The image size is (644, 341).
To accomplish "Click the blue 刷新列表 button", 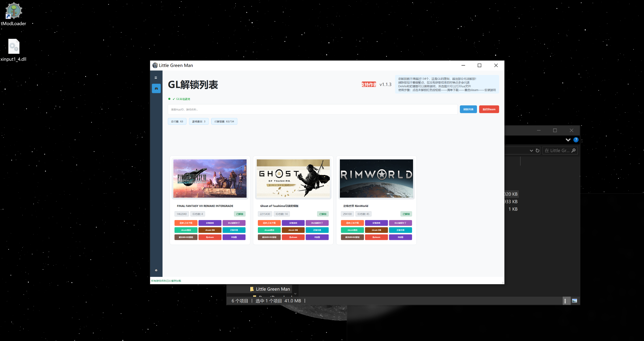I will [x=468, y=109].
